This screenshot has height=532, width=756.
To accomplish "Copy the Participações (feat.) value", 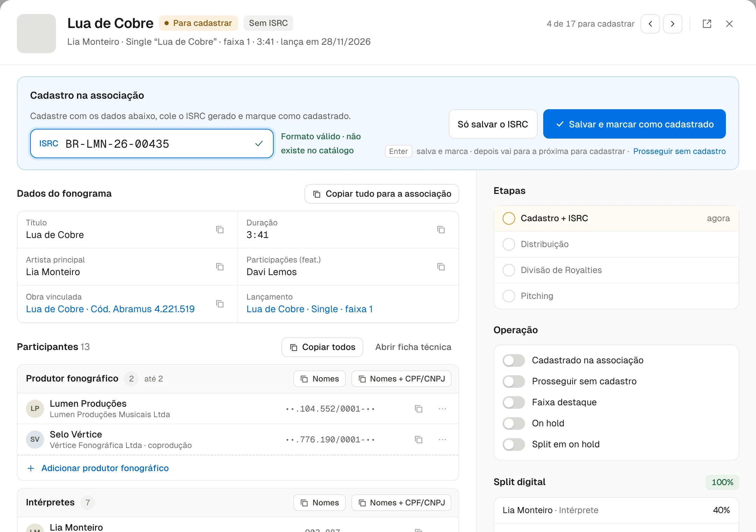I will click(441, 267).
